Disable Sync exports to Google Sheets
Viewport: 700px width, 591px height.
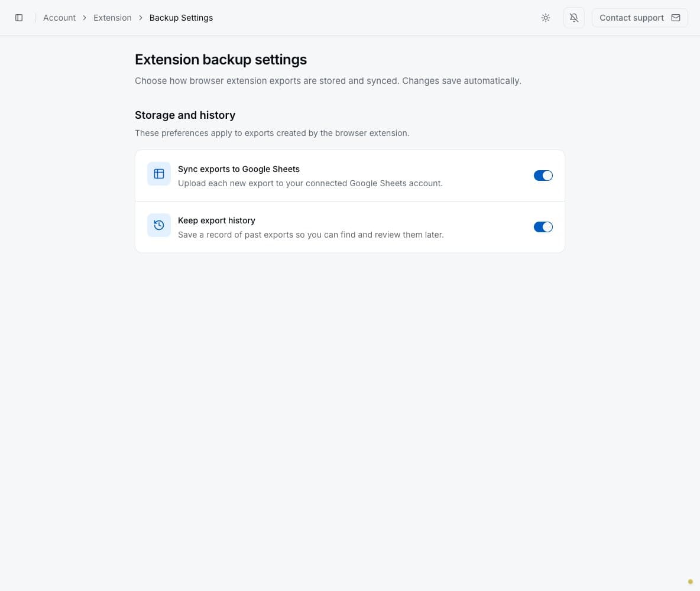pos(543,176)
